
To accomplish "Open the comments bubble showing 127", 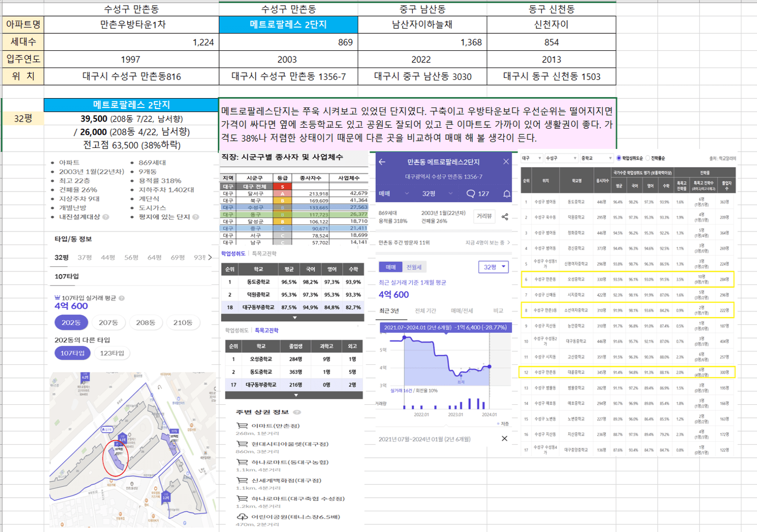I will pyautogui.click(x=477, y=194).
